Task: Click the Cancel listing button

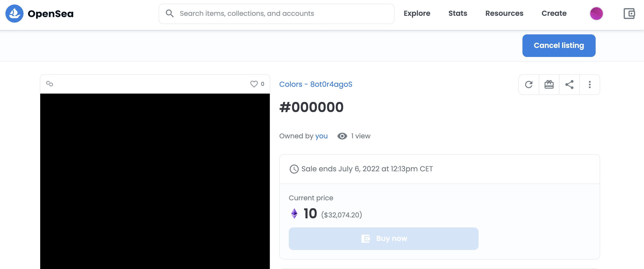Action: tap(559, 45)
